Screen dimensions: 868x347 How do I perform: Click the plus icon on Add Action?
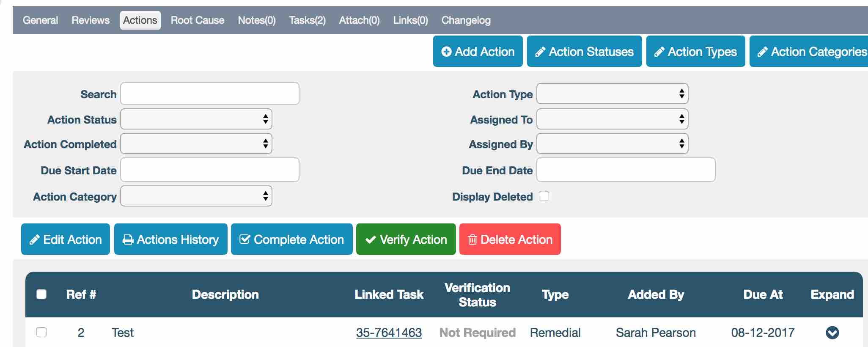click(446, 52)
